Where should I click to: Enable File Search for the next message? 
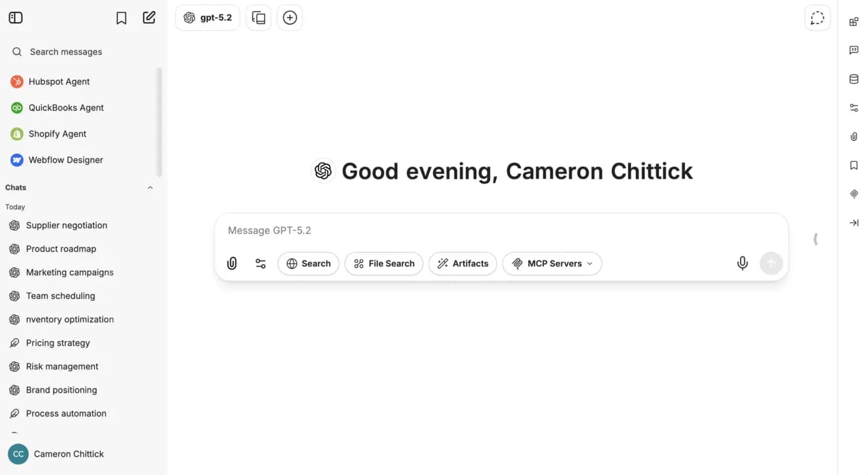pos(384,263)
